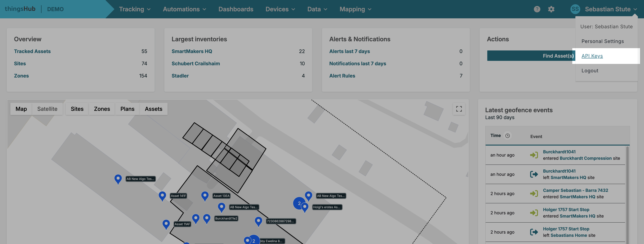644x244 pixels.
Task: Click map pin next to Asset 13EA
Action: click(205, 196)
